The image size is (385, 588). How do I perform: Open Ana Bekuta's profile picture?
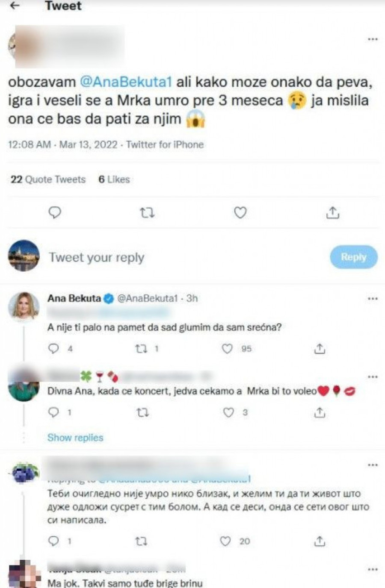coord(24,306)
